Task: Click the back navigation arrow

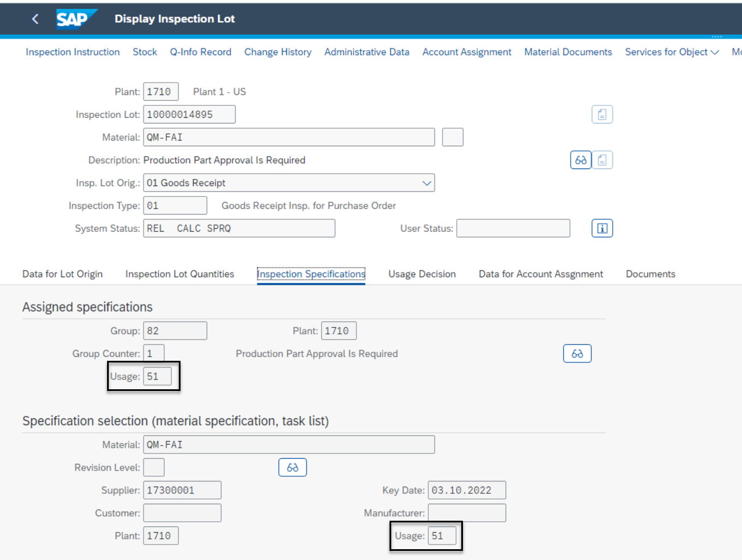Action: [35, 18]
